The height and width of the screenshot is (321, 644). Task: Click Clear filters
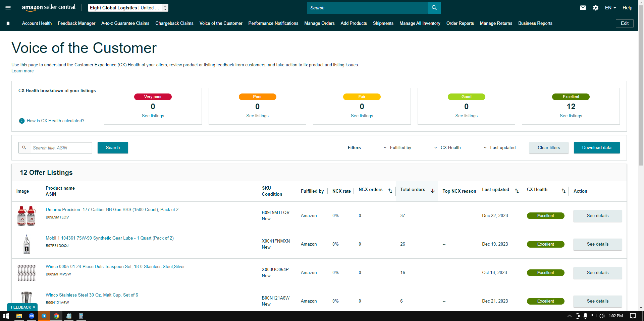point(549,148)
